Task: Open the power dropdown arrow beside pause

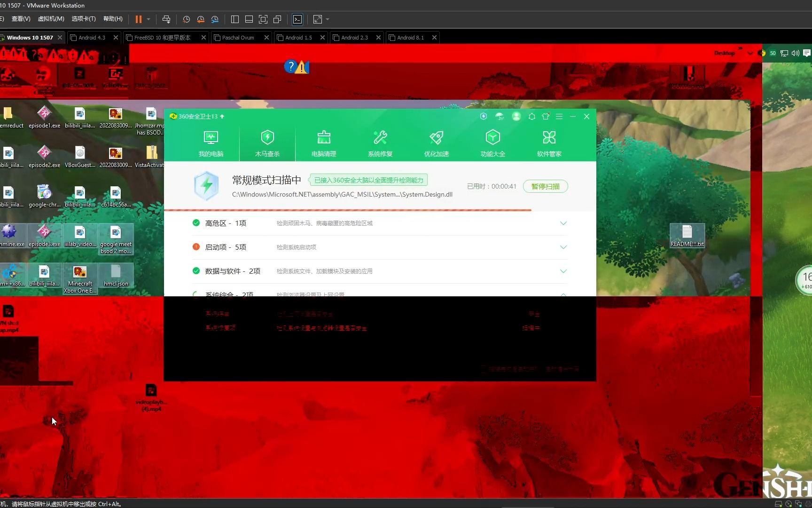Action: point(148,19)
